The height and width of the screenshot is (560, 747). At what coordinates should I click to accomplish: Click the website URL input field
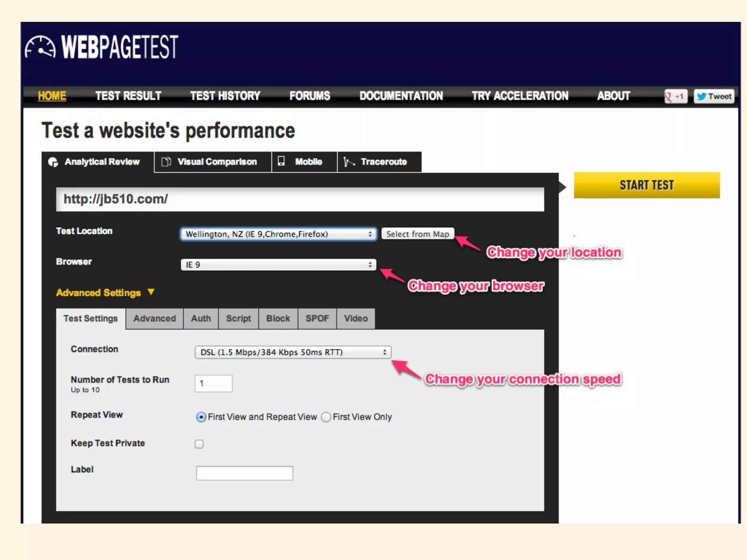300,199
